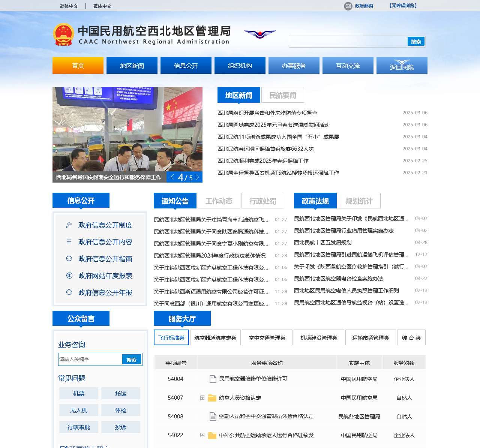Open the 首页 navigation item

78,66
